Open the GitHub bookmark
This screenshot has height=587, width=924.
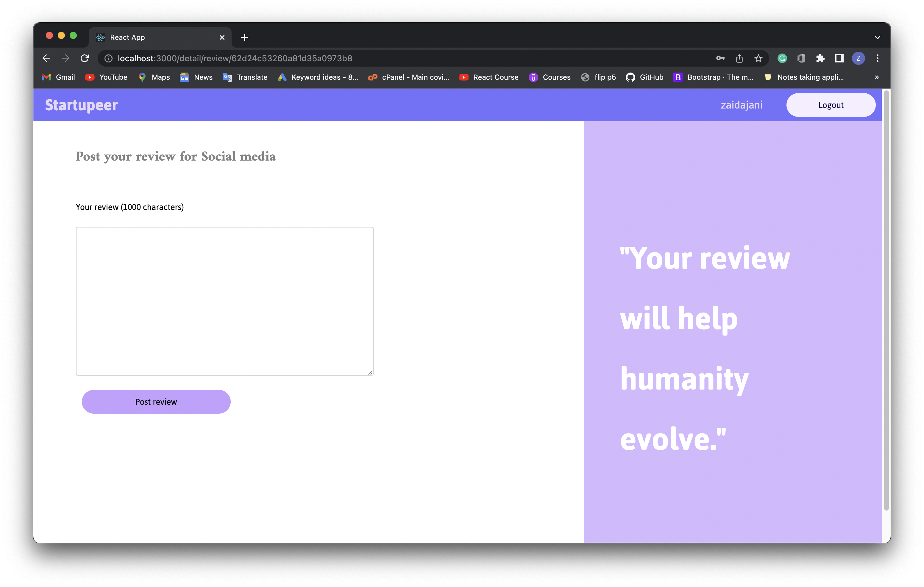click(645, 77)
